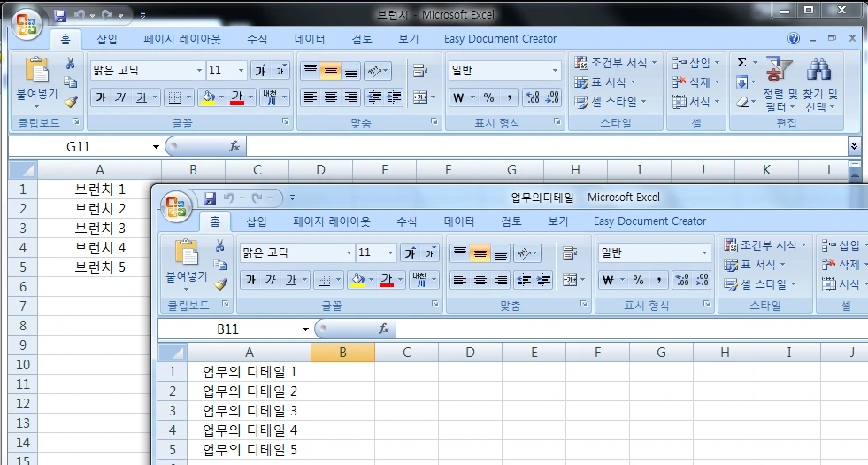Select all cells corner in 업무의디테일 window
This screenshot has height=465, width=868.
[173, 353]
